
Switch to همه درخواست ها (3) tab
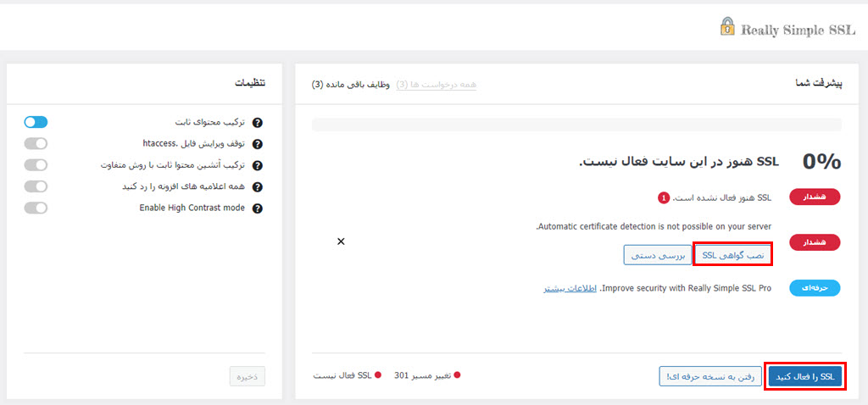coord(437,85)
